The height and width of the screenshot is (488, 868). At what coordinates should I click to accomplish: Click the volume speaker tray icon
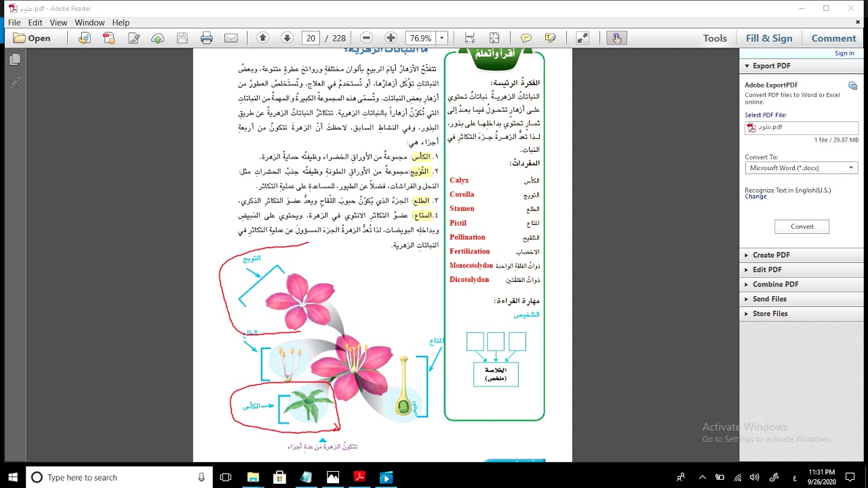point(755,477)
